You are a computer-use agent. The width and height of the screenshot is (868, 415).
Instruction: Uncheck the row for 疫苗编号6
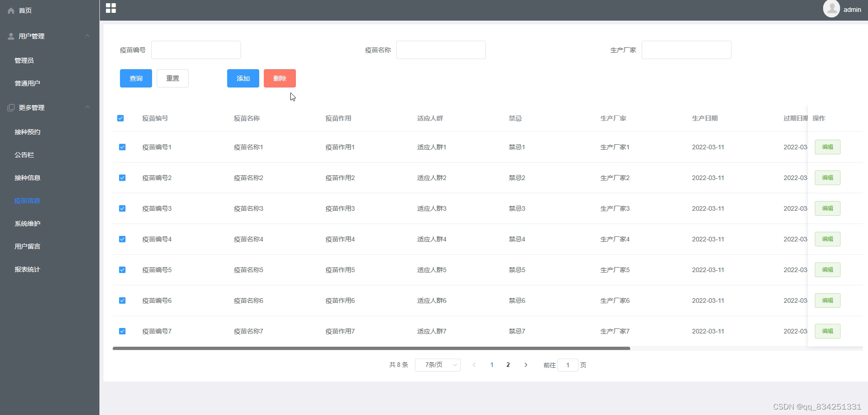[x=122, y=300]
